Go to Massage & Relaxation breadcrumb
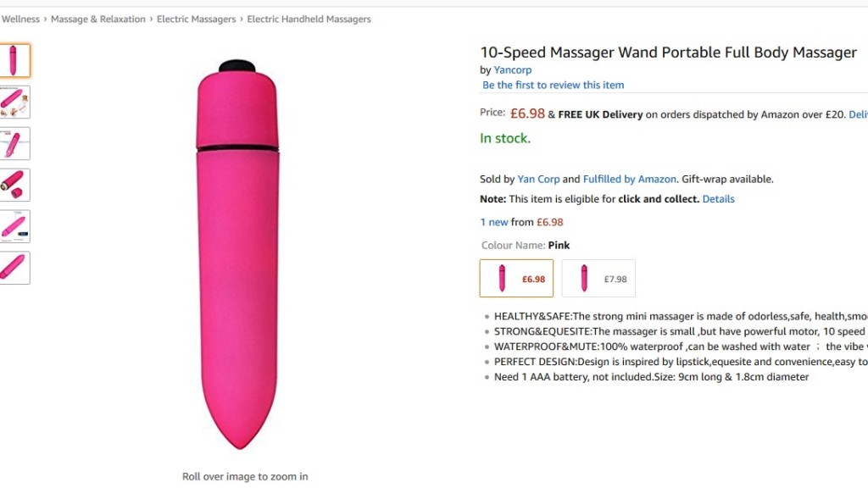Screen dimensions: 868x488 click(x=97, y=19)
